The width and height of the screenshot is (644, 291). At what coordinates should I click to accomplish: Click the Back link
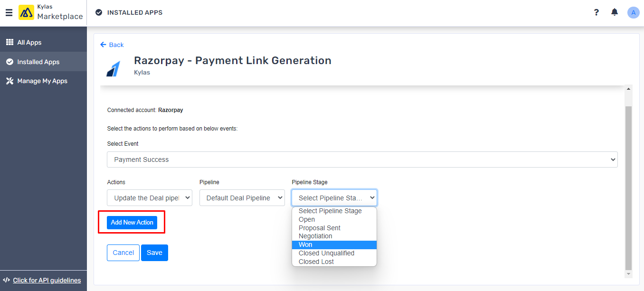click(112, 45)
